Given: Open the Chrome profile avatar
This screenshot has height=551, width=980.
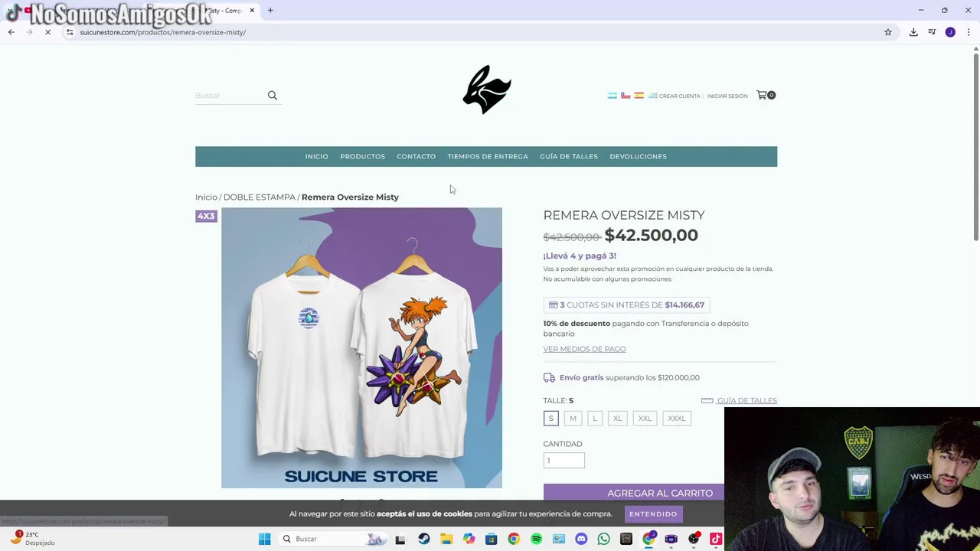Looking at the screenshot, I should [950, 32].
